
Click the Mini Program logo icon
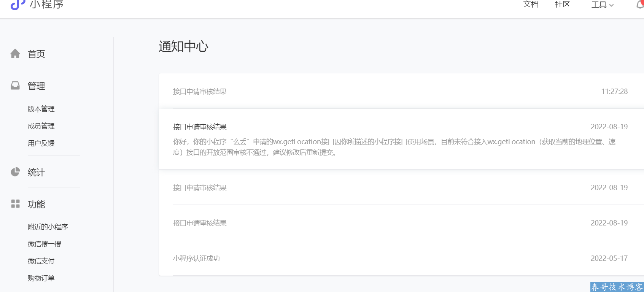coord(17,5)
